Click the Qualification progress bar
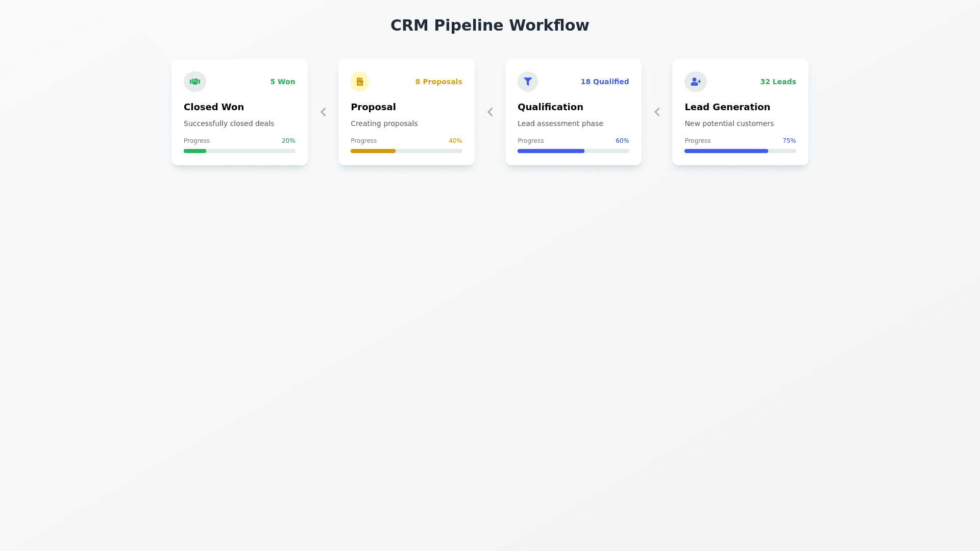Image resolution: width=980 pixels, height=551 pixels. coord(573,151)
